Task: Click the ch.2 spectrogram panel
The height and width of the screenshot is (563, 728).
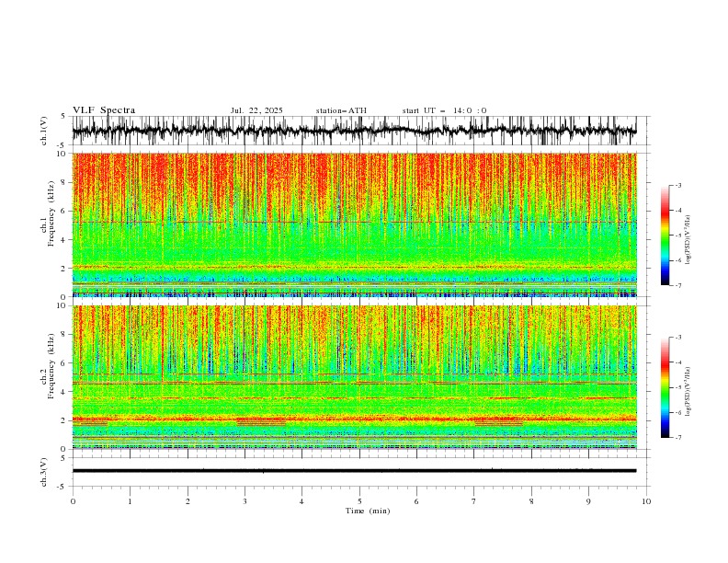Action: coord(354,377)
